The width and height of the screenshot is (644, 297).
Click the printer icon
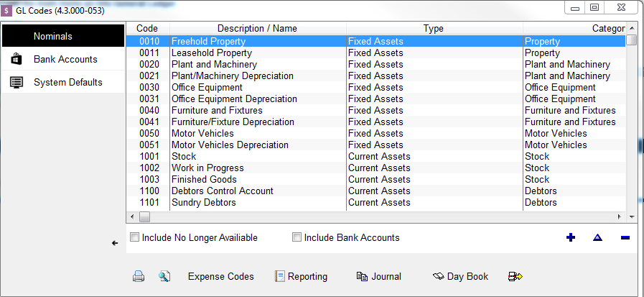[139, 276]
